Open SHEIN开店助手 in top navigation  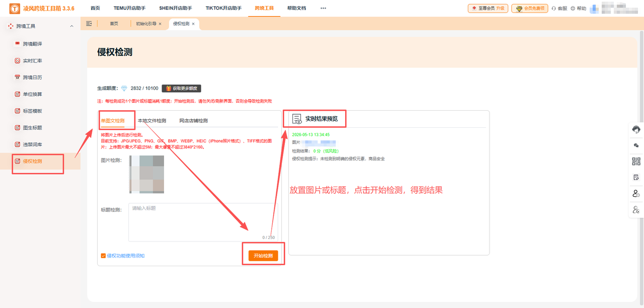coord(176,9)
